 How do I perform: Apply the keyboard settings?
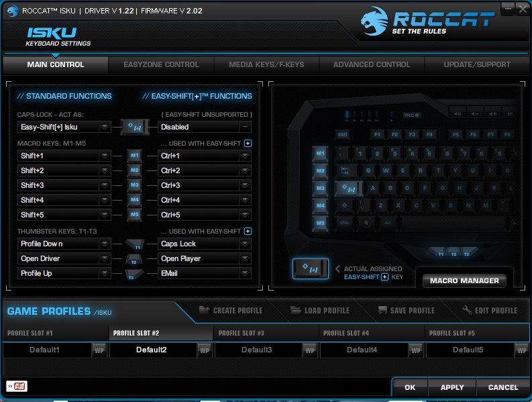(x=452, y=387)
